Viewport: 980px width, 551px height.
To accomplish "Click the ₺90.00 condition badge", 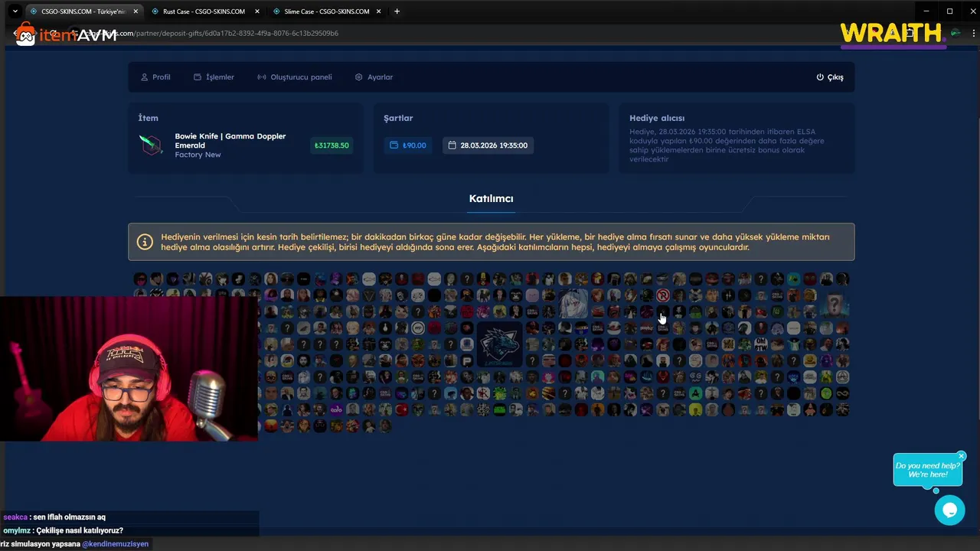I will (408, 145).
